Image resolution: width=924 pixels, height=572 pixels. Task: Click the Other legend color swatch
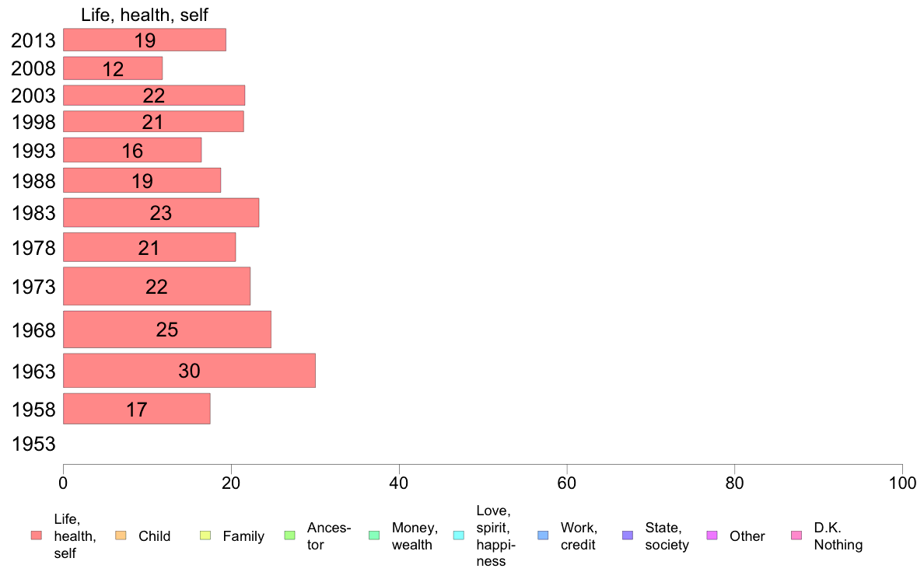coord(712,535)
